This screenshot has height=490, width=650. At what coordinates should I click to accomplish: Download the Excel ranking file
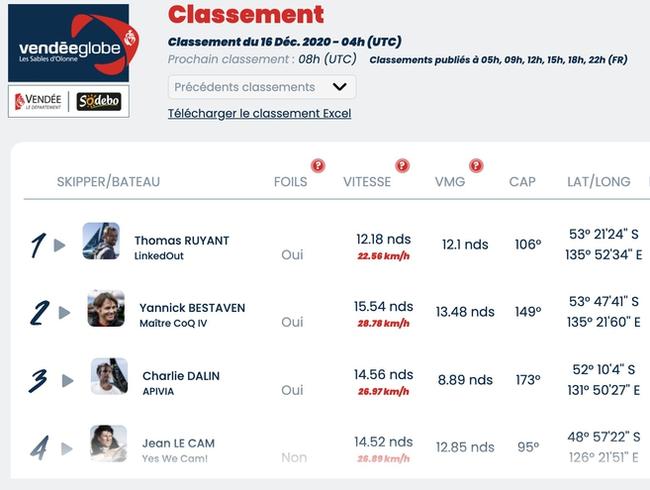click(x=260, y=113)
